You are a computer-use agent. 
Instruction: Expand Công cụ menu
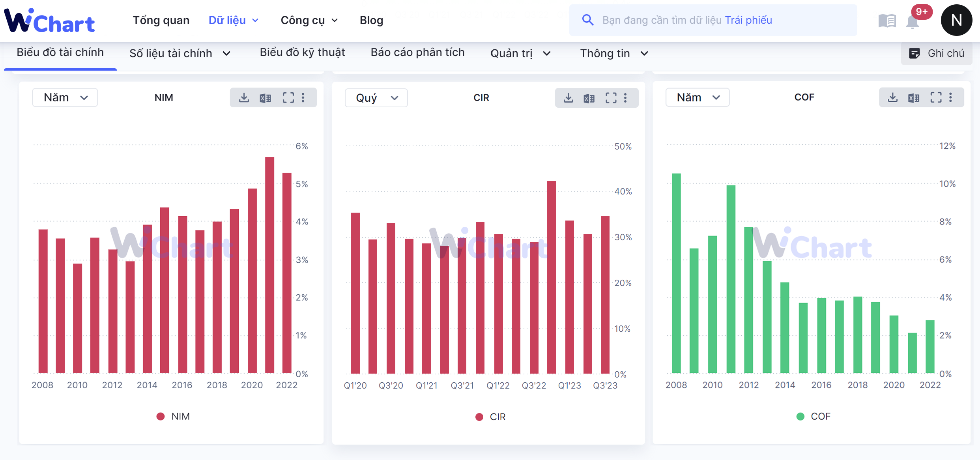tap(309, 20)
